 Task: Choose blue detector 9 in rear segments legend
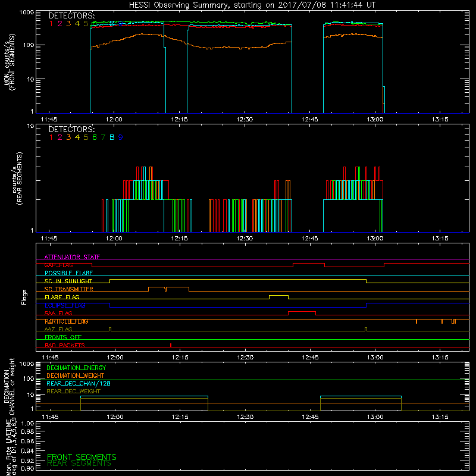click(x=121, y=137)
